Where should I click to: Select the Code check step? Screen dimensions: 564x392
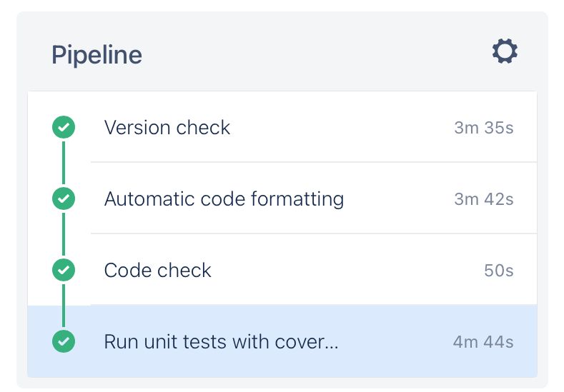coord(282,270)
